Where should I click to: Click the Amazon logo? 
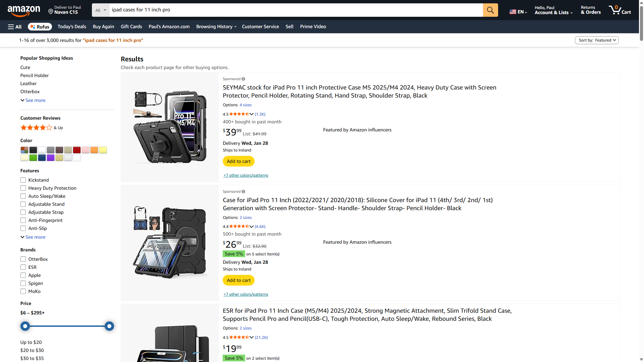pos(23,11)
